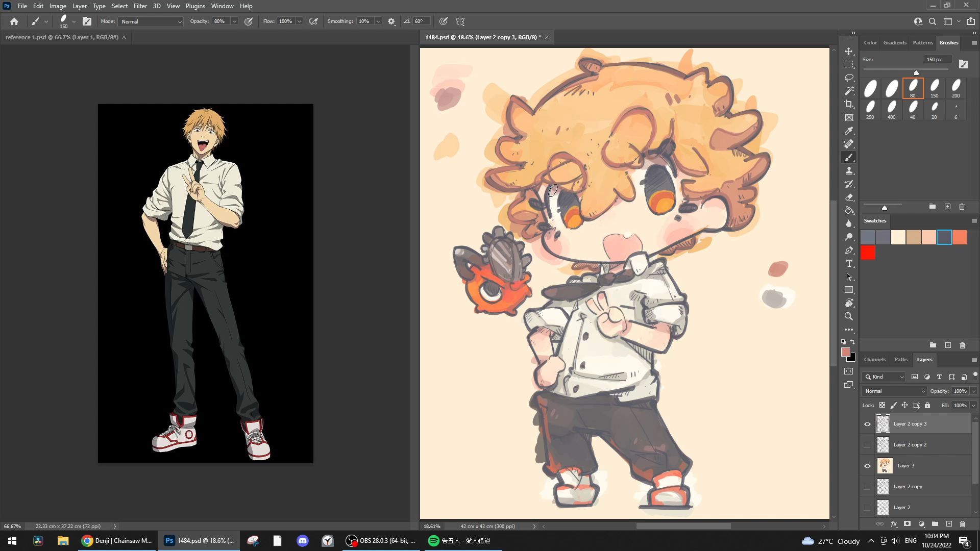Select the Type tool

[x=849, y=264]
